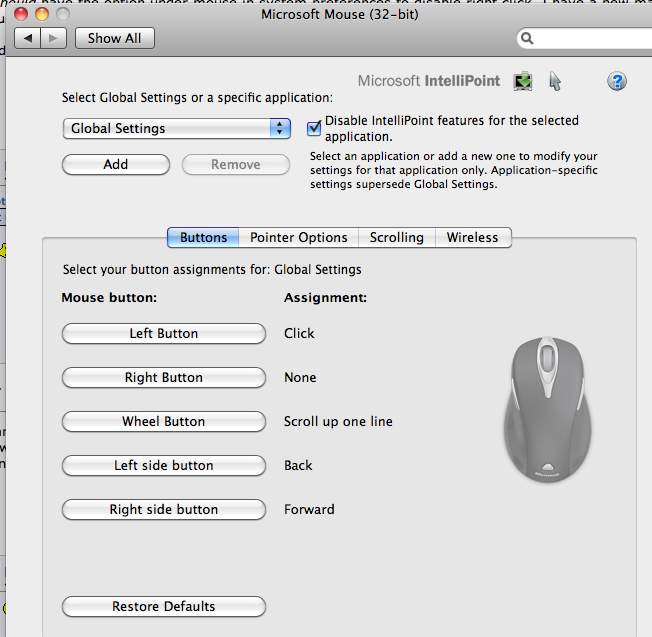The height and width of the screenshot is (637, 652).
Task: Minimize window with the yellow button
Action: 42,15
